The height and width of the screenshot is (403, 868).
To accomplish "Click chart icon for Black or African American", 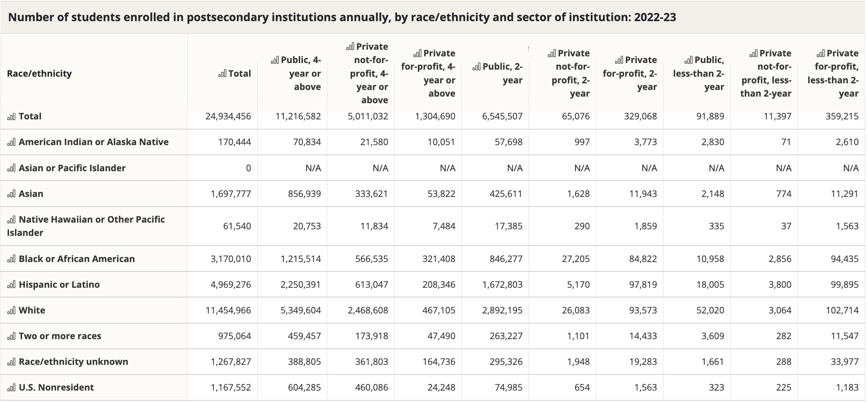I will tap(11, 259).
